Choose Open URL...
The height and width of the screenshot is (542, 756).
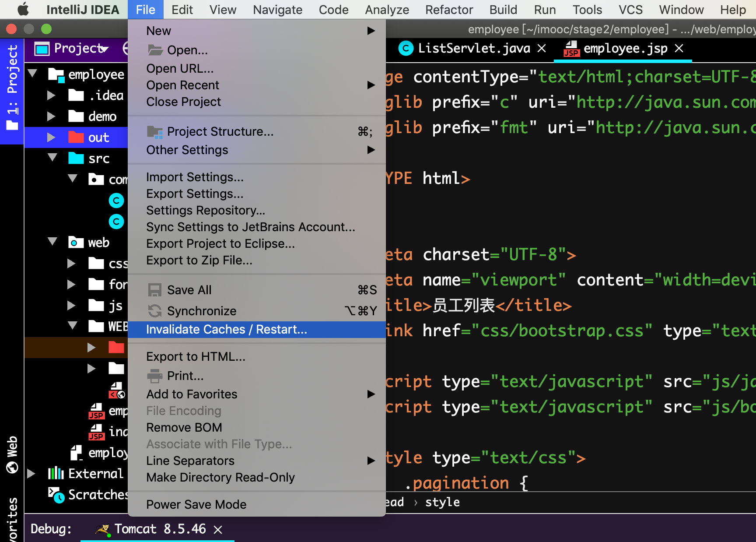(257, 68)
